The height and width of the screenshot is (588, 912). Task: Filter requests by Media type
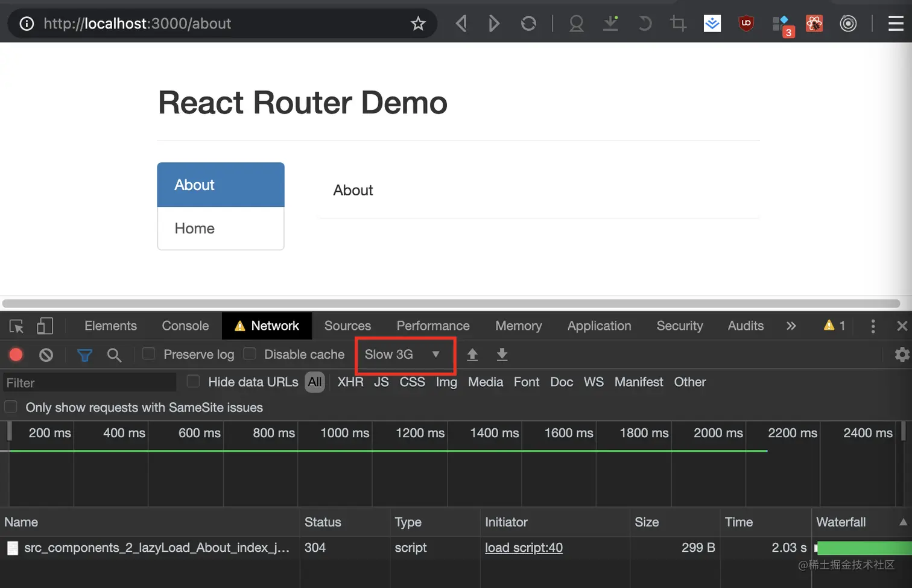[486, 382]
